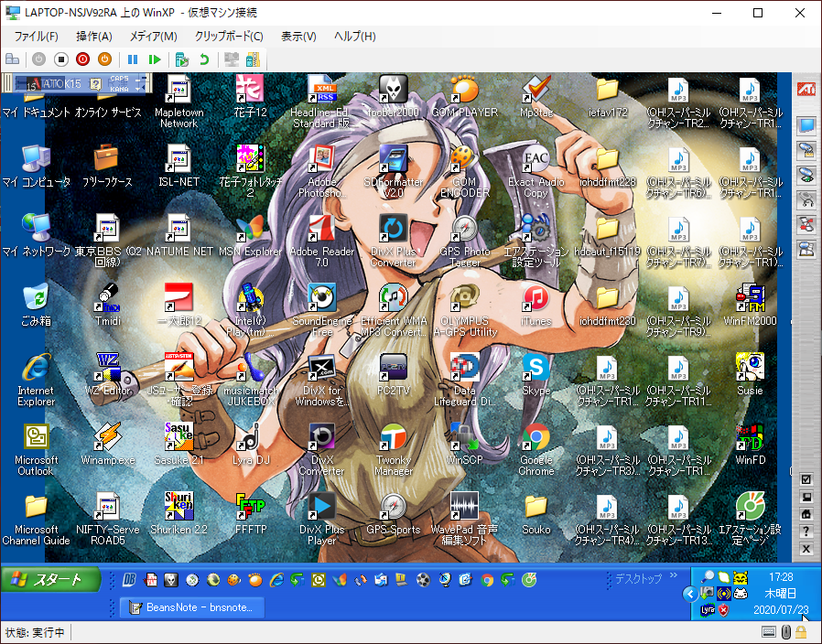The image size is (822, 644).
Task: Click the blue monitor icon in ATI side panel
Action: click(806, 125)
